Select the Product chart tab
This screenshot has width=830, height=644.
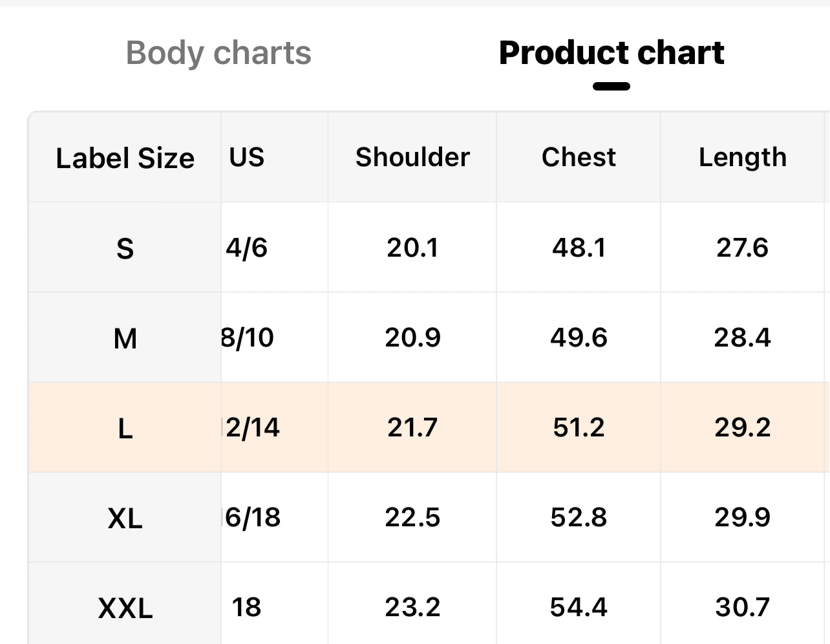[x=611, y=53]
